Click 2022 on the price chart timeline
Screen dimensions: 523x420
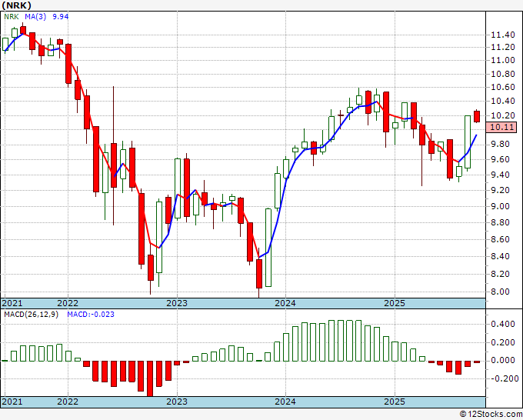(68, 303)
